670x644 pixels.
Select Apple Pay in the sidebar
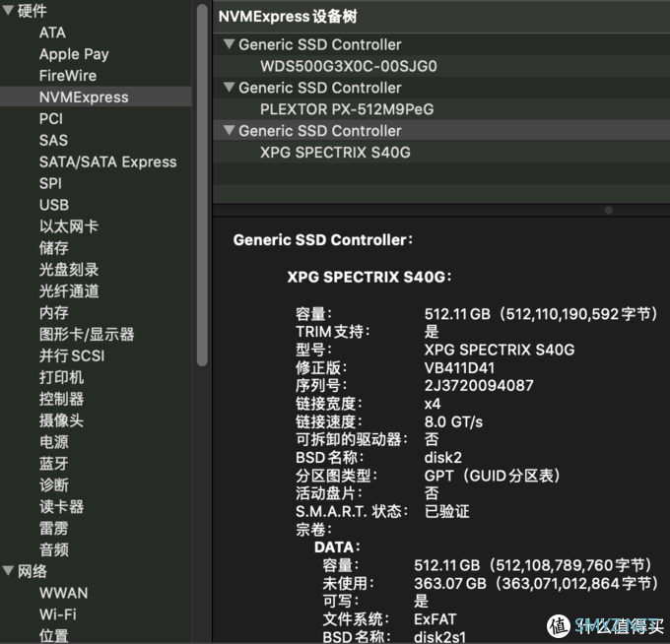point(74,54)
